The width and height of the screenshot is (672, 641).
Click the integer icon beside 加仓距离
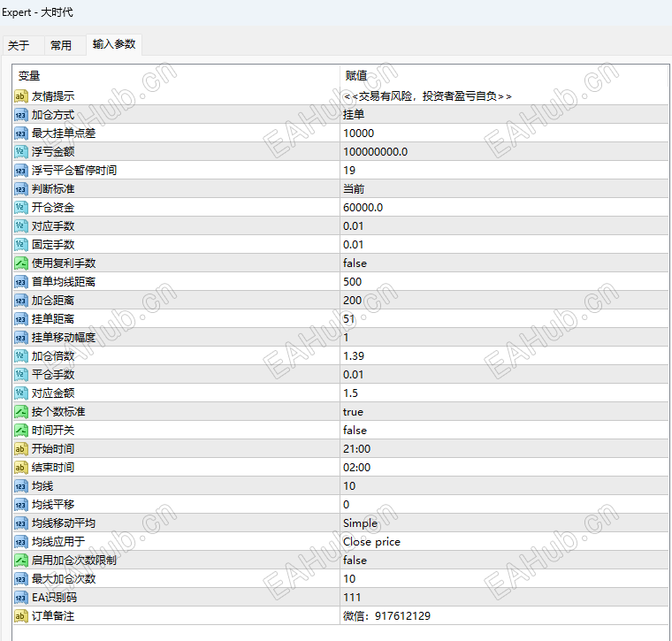tap(21, 301)
